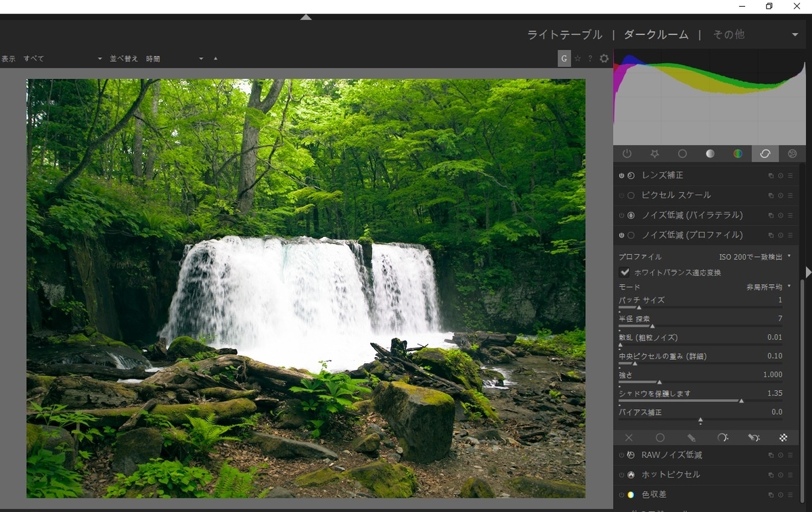
Task: Open the basic modules group (hollow circle tab)
Action: (682, 154)
